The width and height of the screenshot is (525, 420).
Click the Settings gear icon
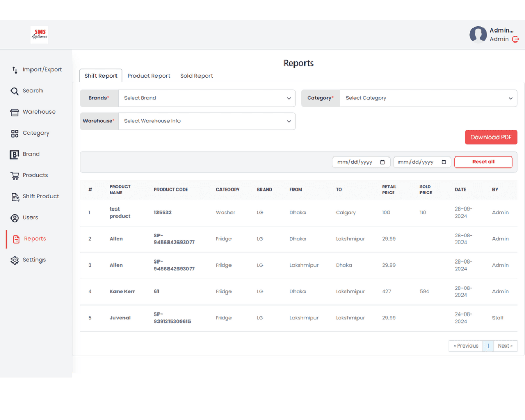15,260
